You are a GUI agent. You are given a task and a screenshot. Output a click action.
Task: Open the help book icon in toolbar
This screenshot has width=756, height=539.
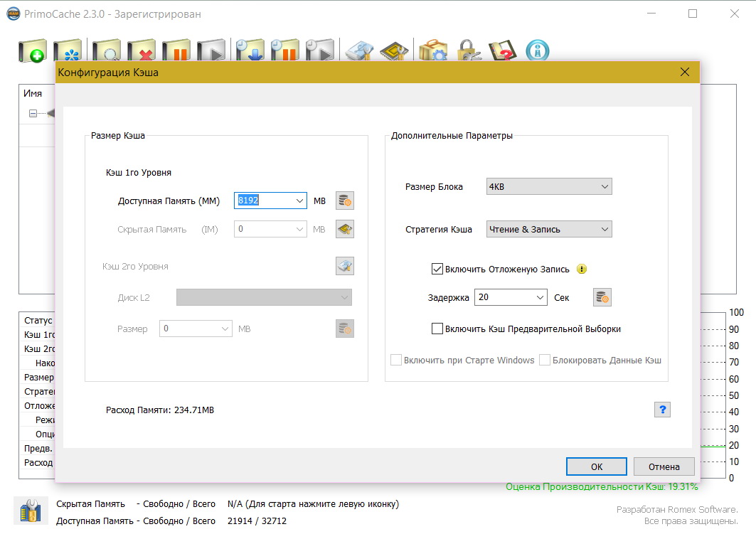(503, 50)
